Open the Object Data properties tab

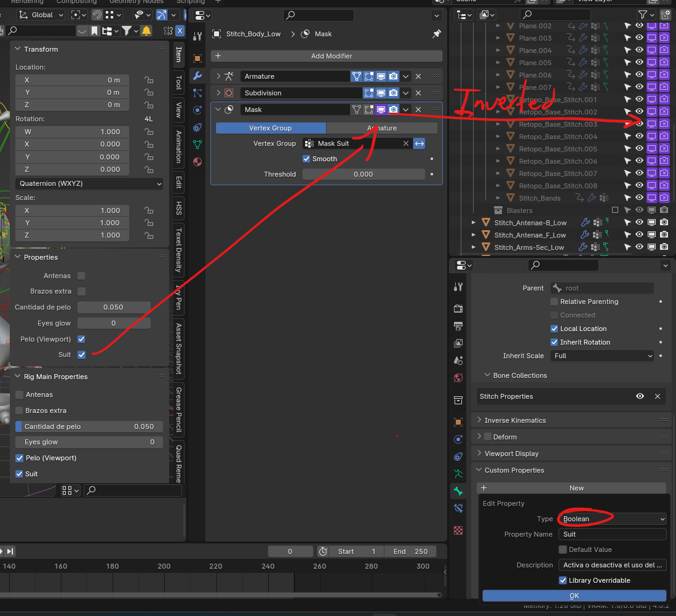(x=197, y=145)
